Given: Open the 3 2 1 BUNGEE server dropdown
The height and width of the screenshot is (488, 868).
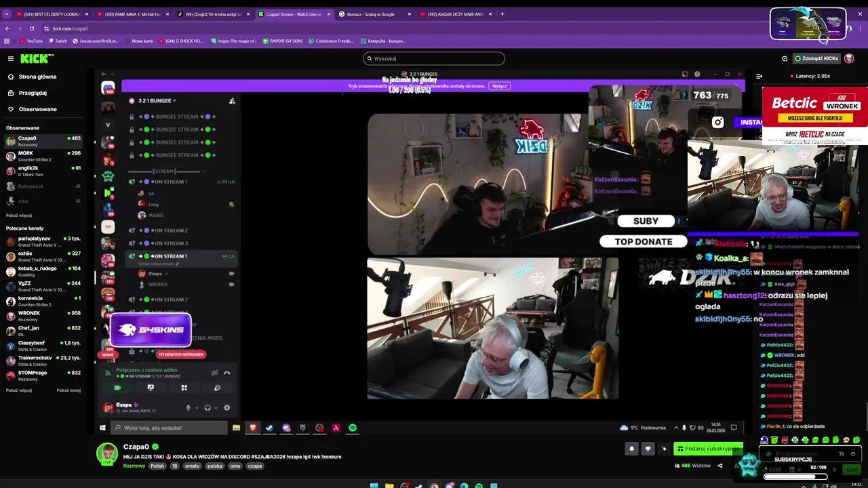Looking at the screenshot, I should (x=157, y=100).
